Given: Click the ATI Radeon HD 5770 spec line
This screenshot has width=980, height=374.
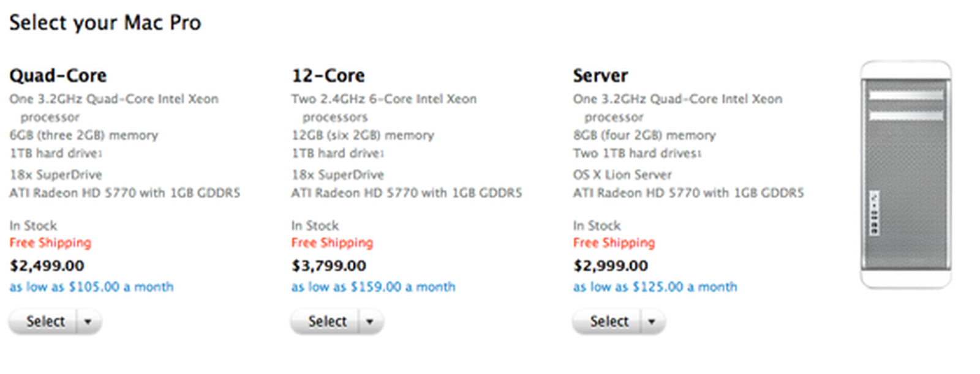Looking at the screenshot, I should [125, 192].
